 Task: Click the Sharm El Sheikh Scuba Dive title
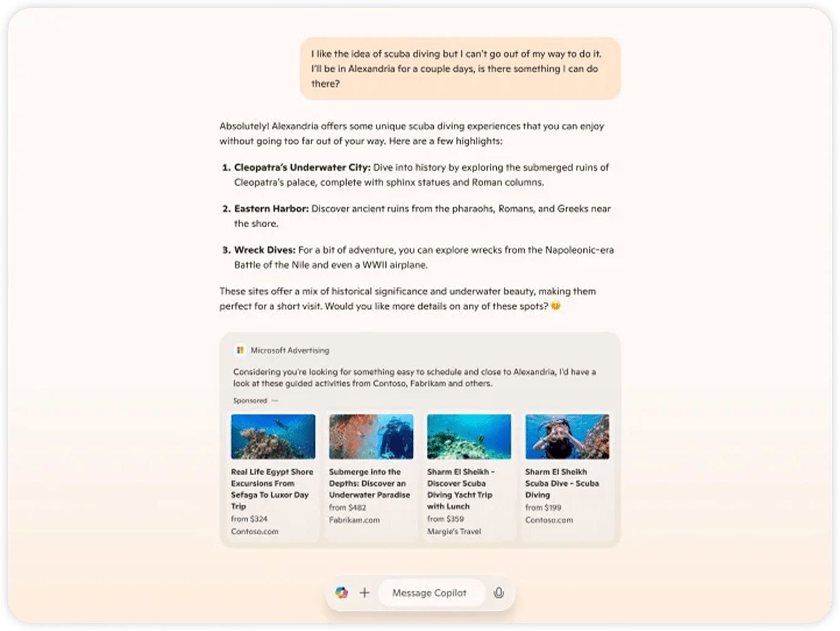click(561, 483)
